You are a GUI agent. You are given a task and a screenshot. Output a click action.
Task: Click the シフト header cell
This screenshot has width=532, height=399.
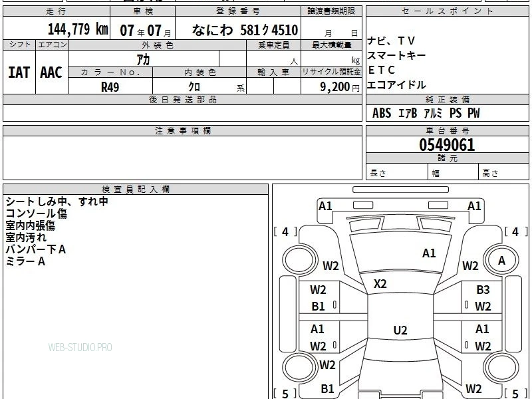[19, 45]
